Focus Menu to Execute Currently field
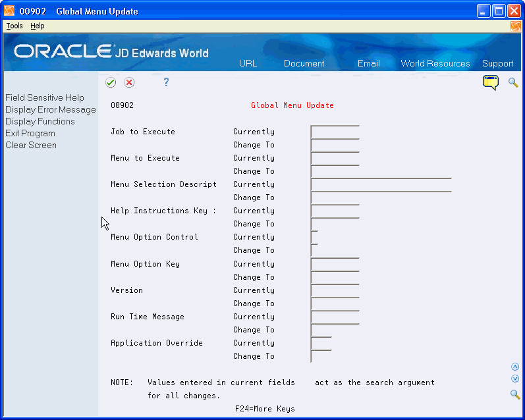Viewport: 525px width, 420px height. pos(335,158)
